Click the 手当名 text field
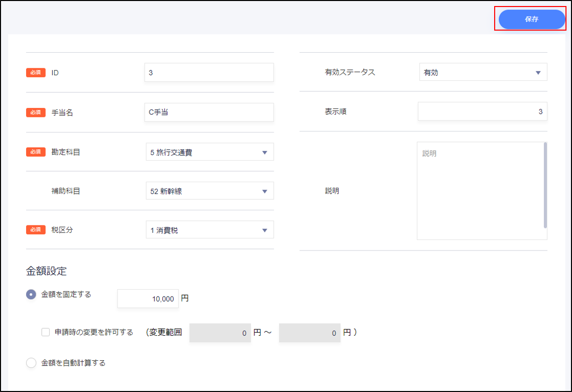 209,112
